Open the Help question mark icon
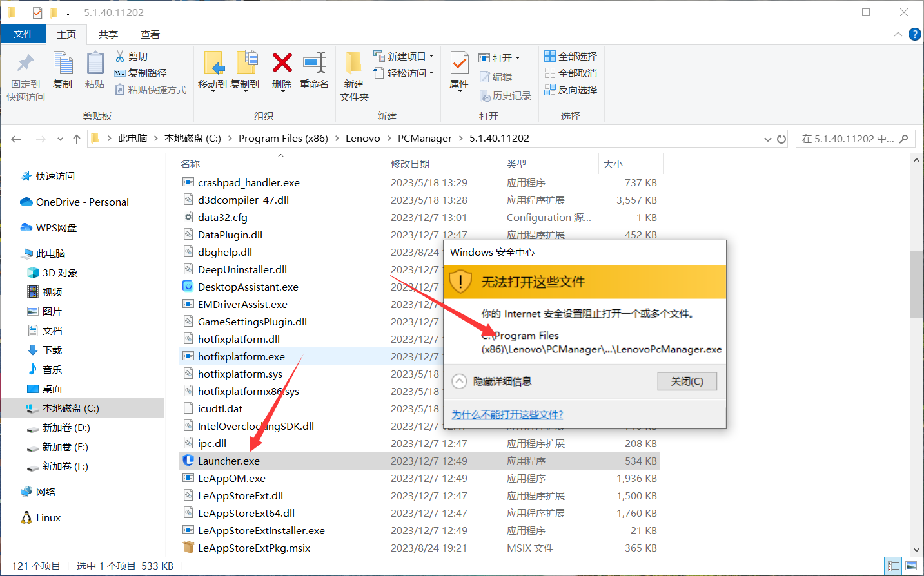Image resolution: width=924 pixels, height=576 pixels. point(914,34)
